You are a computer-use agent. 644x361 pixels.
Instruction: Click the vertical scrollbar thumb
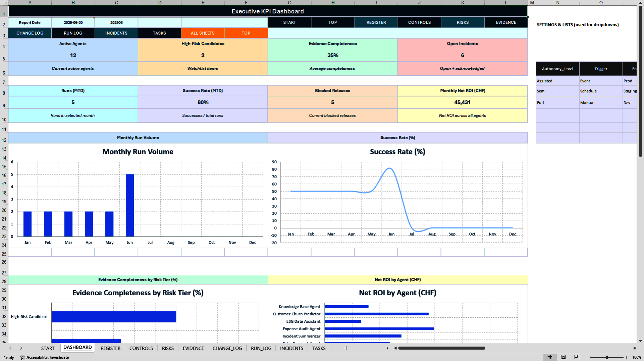pos(640,81)
